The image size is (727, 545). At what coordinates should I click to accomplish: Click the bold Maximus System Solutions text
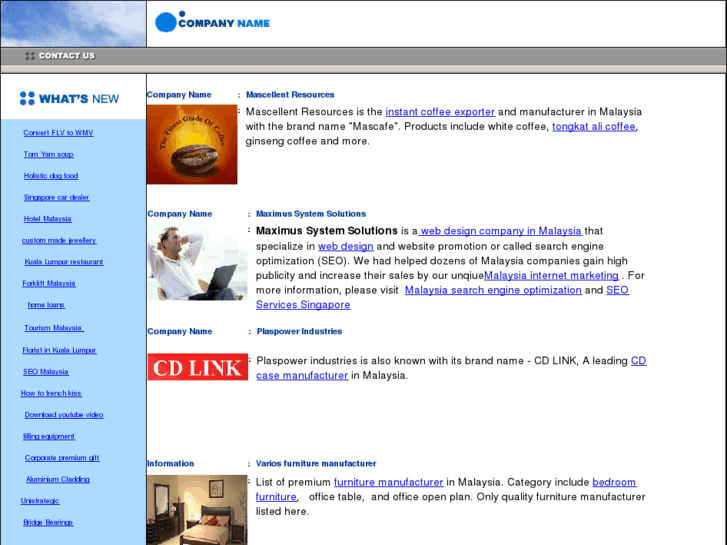(327, 231)
